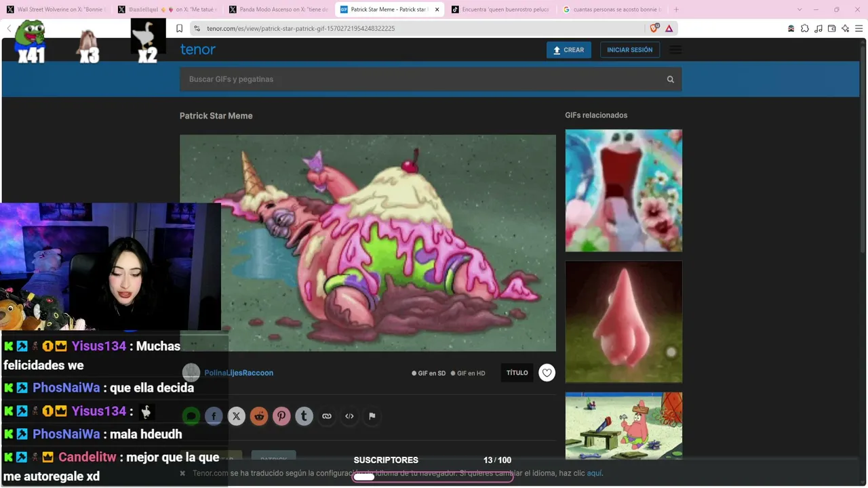868x488 pixels.
Task: Select the GIF en HD option
Action: pyautogui.click(x=468, y=373)
